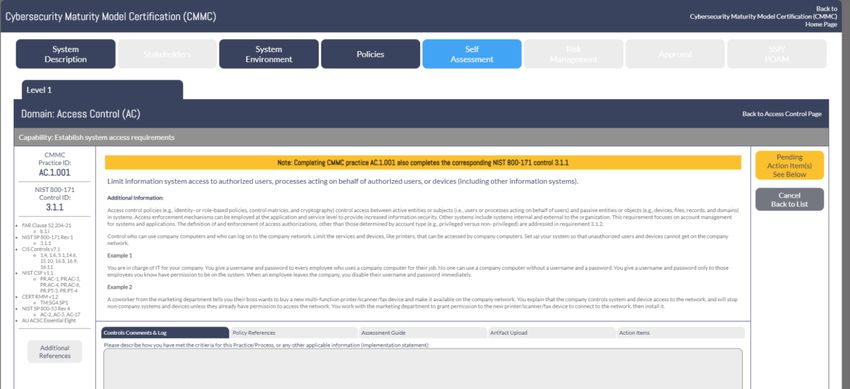Open the SSP/POAM step

tap(777, 54)
